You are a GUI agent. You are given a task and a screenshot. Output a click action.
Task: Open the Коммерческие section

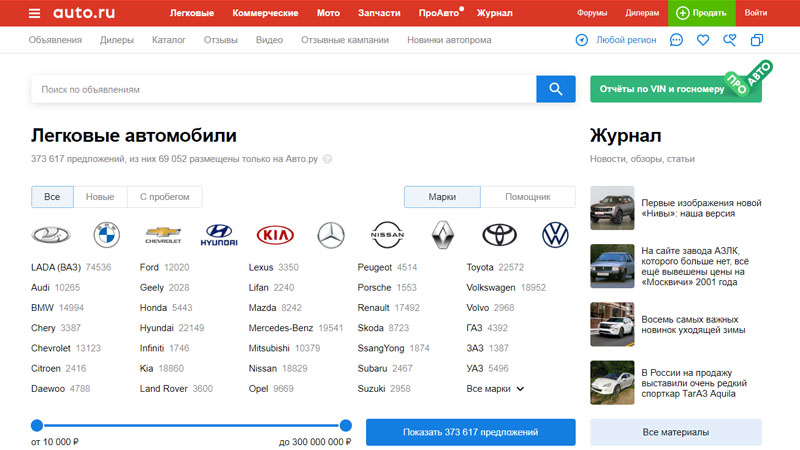click(x=265, y=13)
